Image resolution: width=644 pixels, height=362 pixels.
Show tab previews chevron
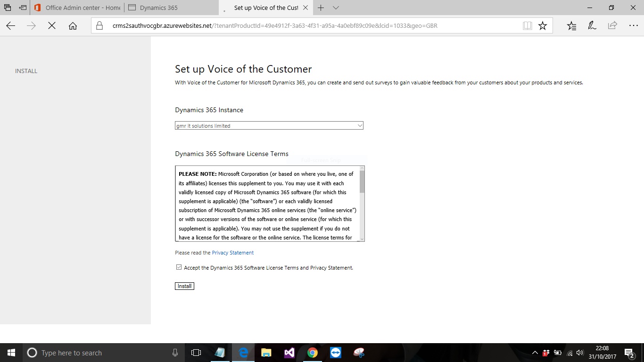click(x=336, y=8)
